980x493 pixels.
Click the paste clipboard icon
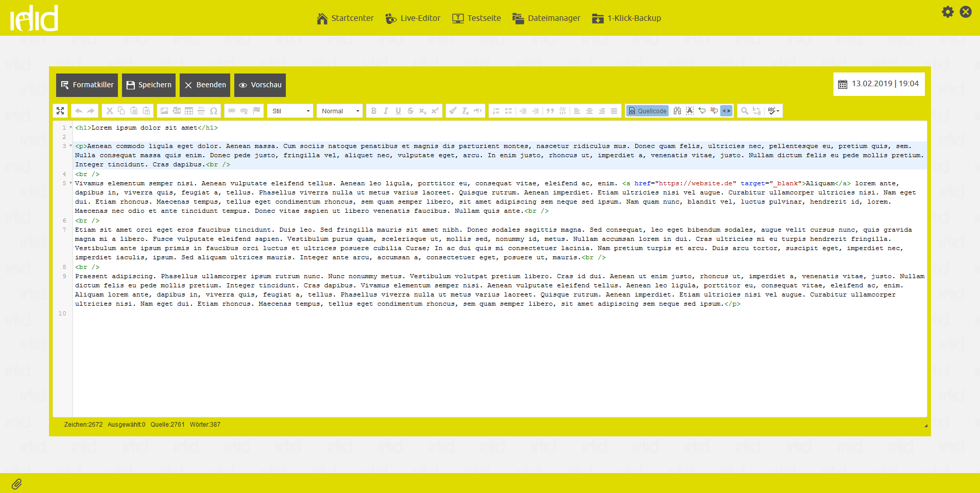(x=134, y=111)
